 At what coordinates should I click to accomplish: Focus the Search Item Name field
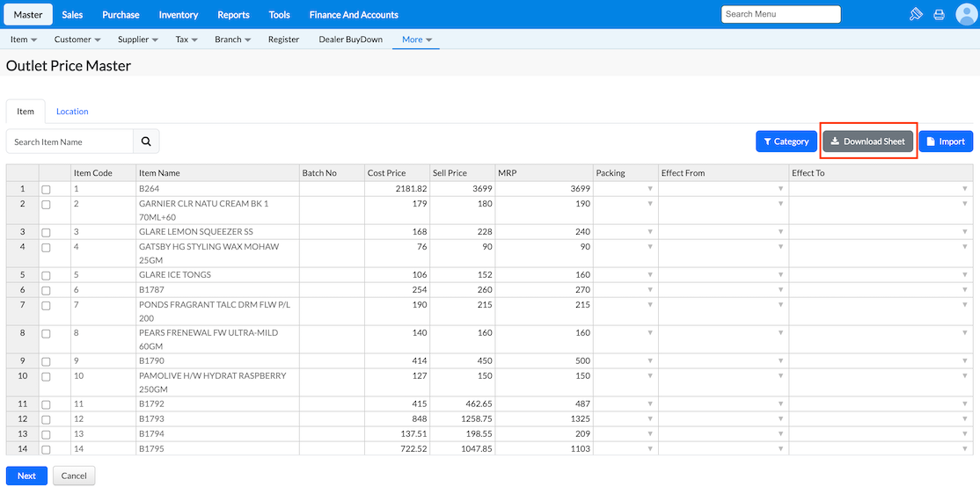(x=70, y=142)
